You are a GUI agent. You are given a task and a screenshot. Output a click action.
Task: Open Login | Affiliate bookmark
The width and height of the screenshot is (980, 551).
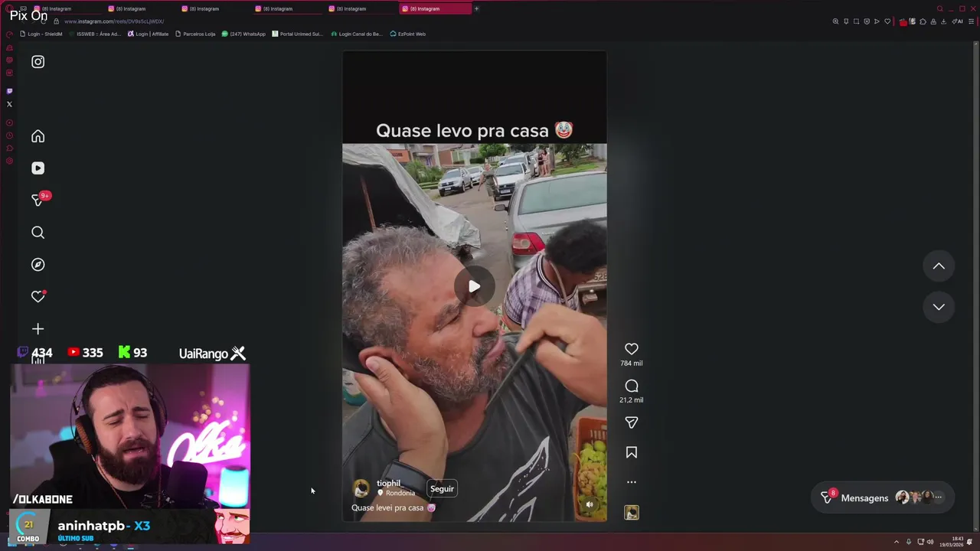coord(149,34)
